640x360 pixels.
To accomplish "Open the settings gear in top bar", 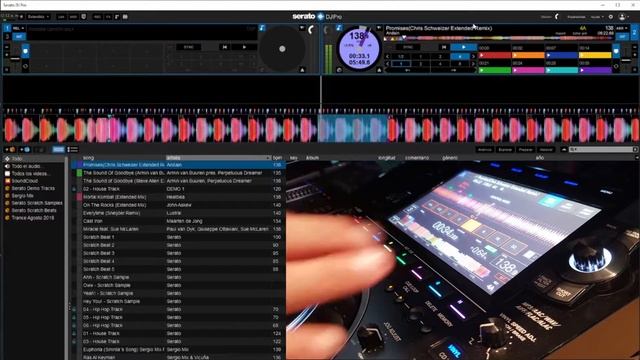I will pos(611,17).
